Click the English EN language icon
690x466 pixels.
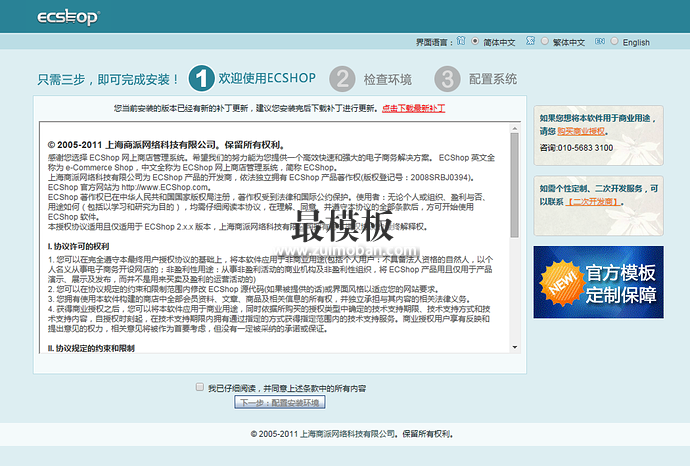[x=599, y=41]
